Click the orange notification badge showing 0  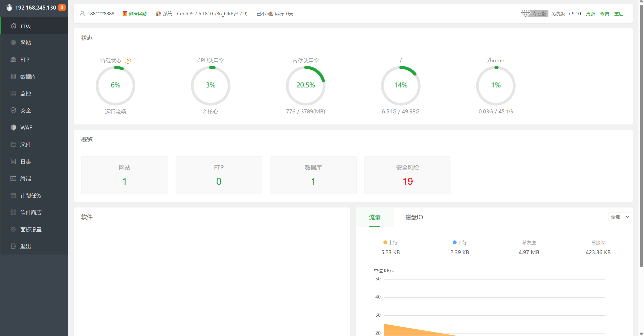[x=62, y=8]
